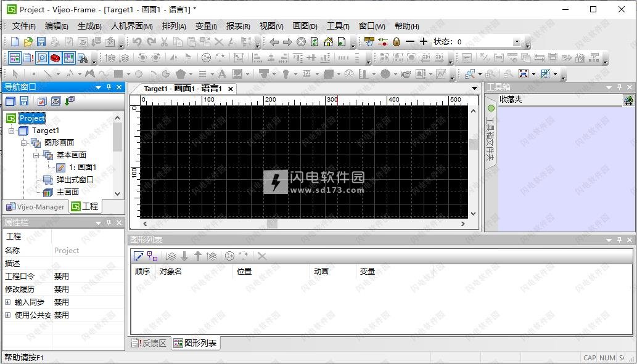
Task: Click the padlock lock icon
Action: (x=397, y=41)
